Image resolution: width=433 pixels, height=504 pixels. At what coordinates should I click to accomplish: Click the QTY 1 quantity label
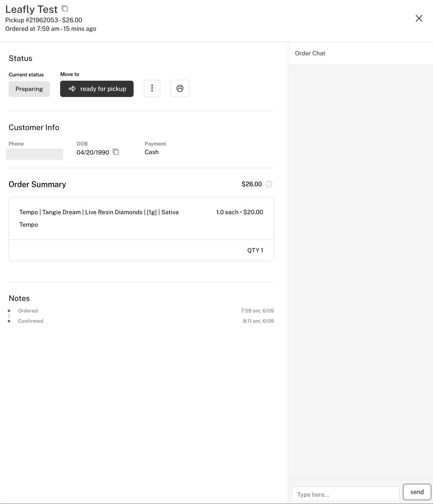pos(255,250)
